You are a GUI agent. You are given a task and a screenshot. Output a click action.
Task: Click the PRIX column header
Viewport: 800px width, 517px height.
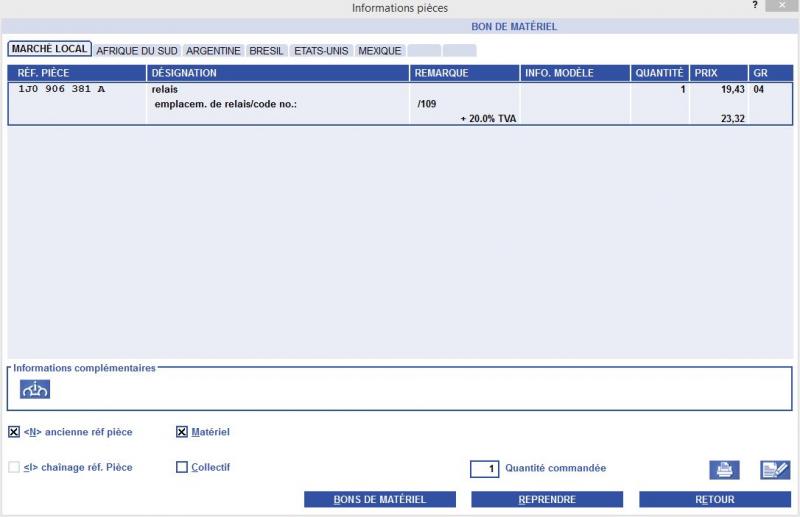coord(718,73)
